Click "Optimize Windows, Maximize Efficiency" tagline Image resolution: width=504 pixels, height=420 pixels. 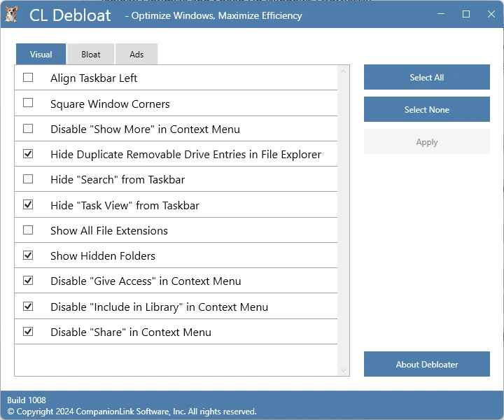point(217,15)
